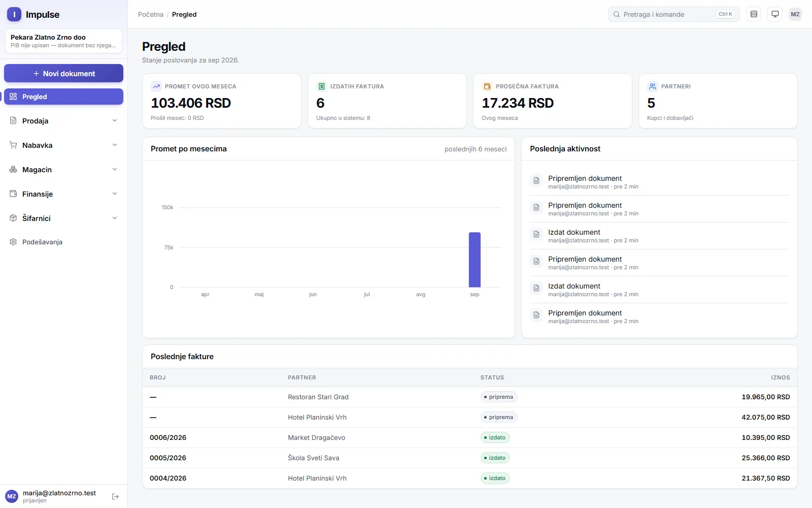Select the Pregled sidebar item
This screenshot has height=508, width=812.
point(64,97)
